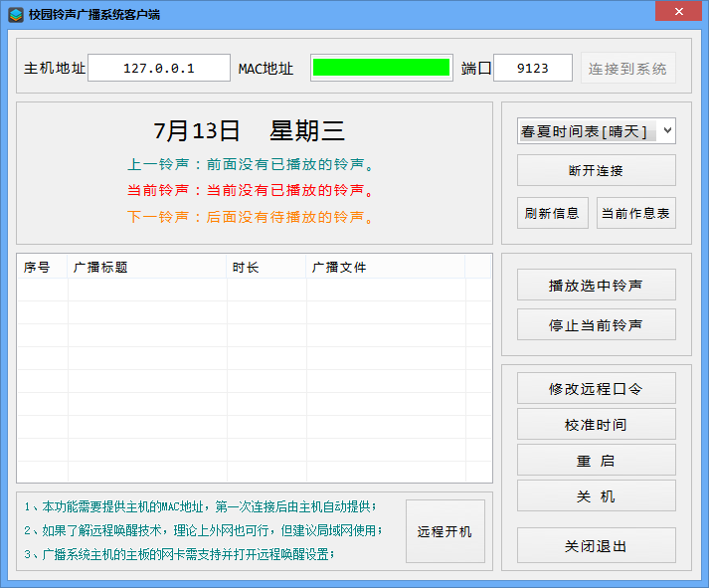709x588 pixels.
Task: Click the app icon in title bar
Action: [16, 15]
